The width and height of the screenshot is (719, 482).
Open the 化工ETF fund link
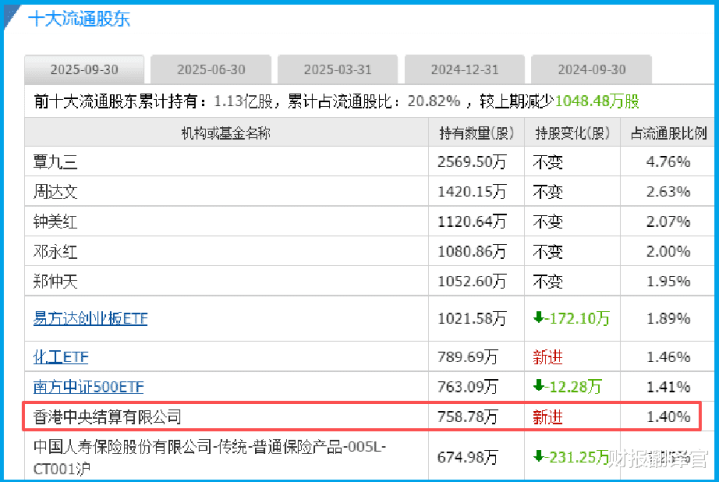(61, 356)
